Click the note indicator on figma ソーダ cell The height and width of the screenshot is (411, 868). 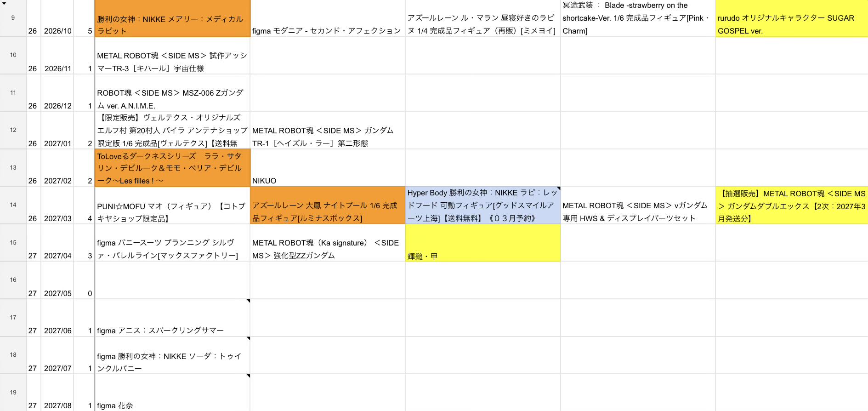coord(248,339)
